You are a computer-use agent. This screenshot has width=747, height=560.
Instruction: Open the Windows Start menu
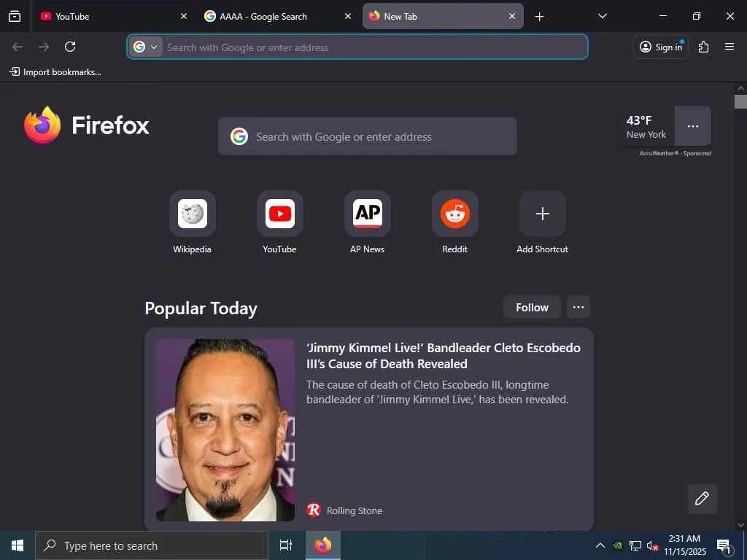coord(18,545)
